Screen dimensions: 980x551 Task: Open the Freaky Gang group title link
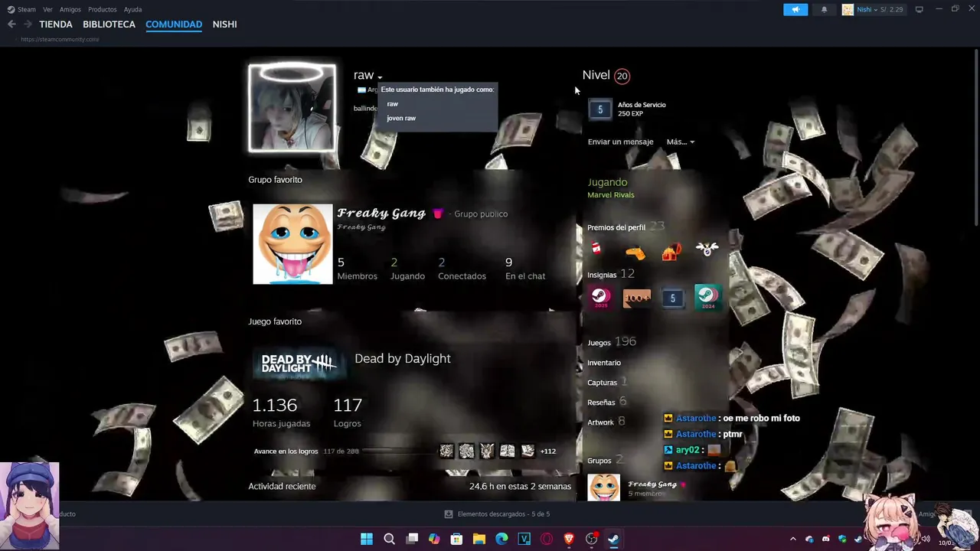pyautogui.click(x=381, y=214)
